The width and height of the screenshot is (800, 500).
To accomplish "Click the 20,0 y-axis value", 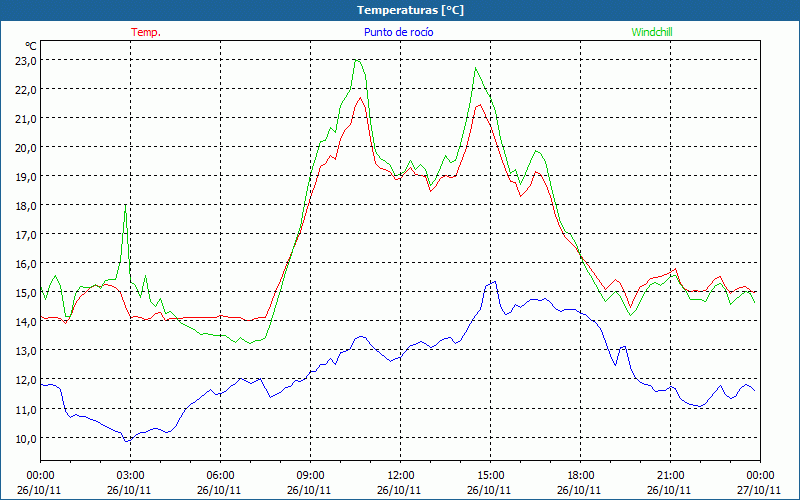I will (x=26, y=147).
